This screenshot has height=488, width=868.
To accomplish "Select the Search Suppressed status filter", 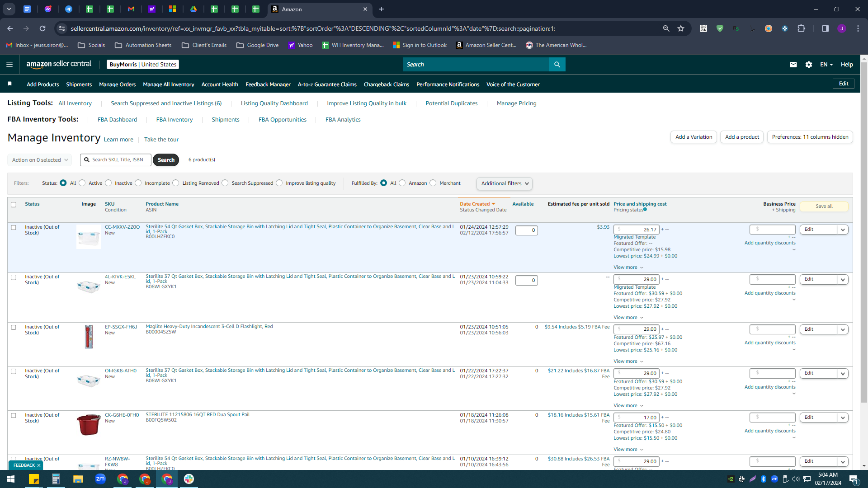I will [225, 183].
